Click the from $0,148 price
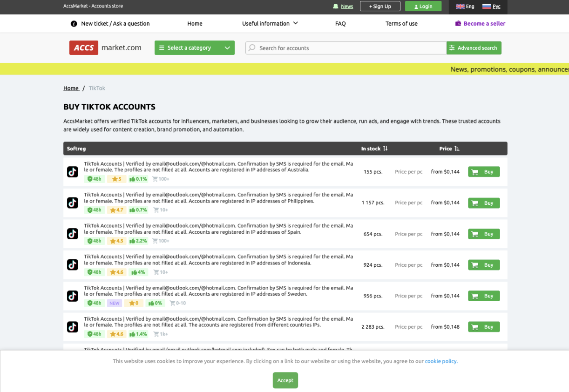The height and width of the screenshot is (392, 569). pyautogui.click(x=445, y=327)
